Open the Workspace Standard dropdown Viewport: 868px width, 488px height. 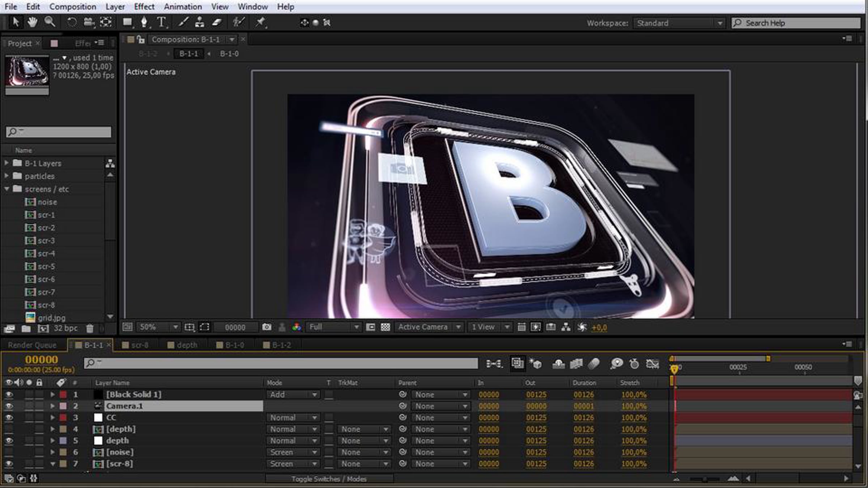679,23
